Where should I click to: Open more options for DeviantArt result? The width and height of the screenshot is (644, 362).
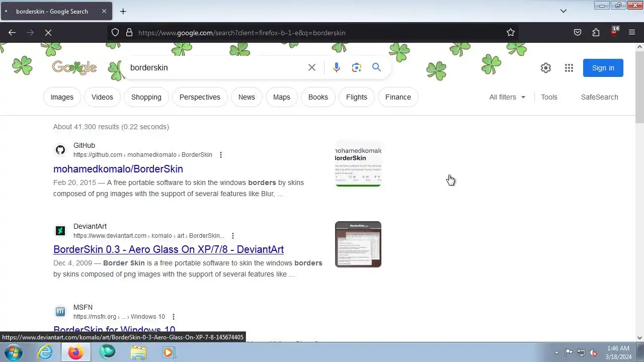[232, 236]
